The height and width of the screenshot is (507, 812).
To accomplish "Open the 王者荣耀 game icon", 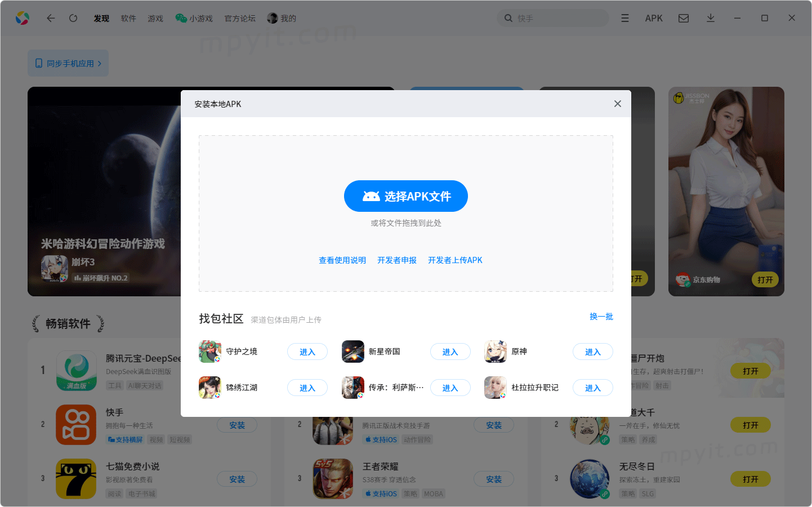I will point(333,479).
